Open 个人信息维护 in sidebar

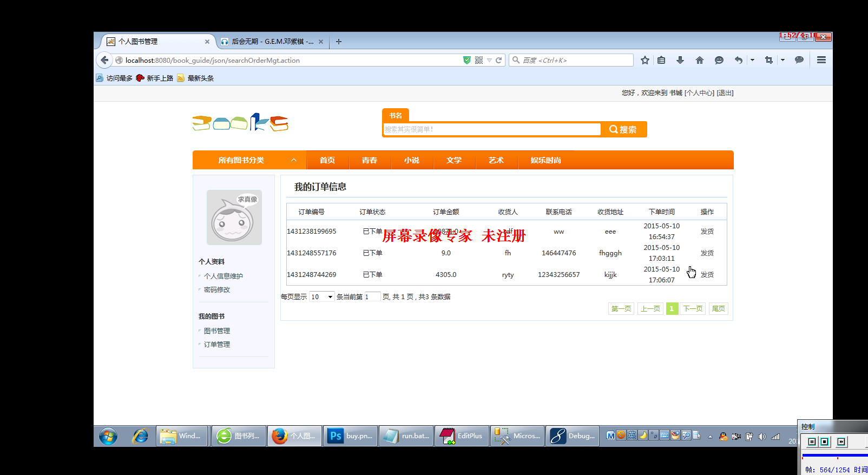tap(223, 276)
